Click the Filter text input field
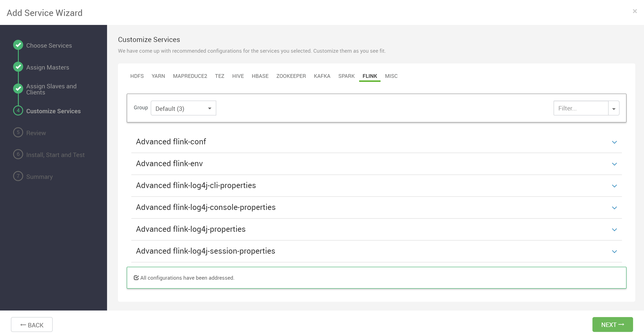The image size is (644, 335). [580, 108]
